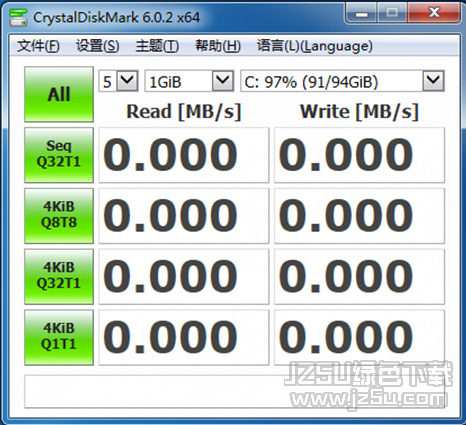Minimize the CrystalDiskMark window

pos(362,14)
